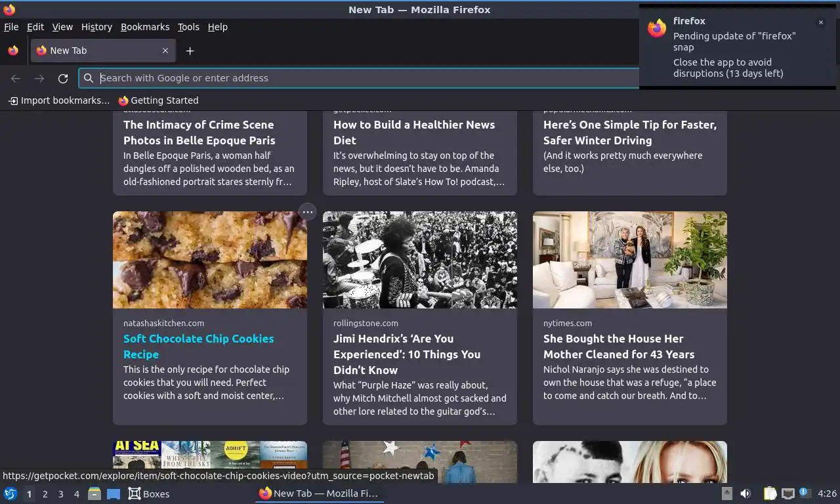The width and height of the screenshot is (840, 504).
Task: Open Intimacy of Crime Scene Photos article
Action: [199, 133]
